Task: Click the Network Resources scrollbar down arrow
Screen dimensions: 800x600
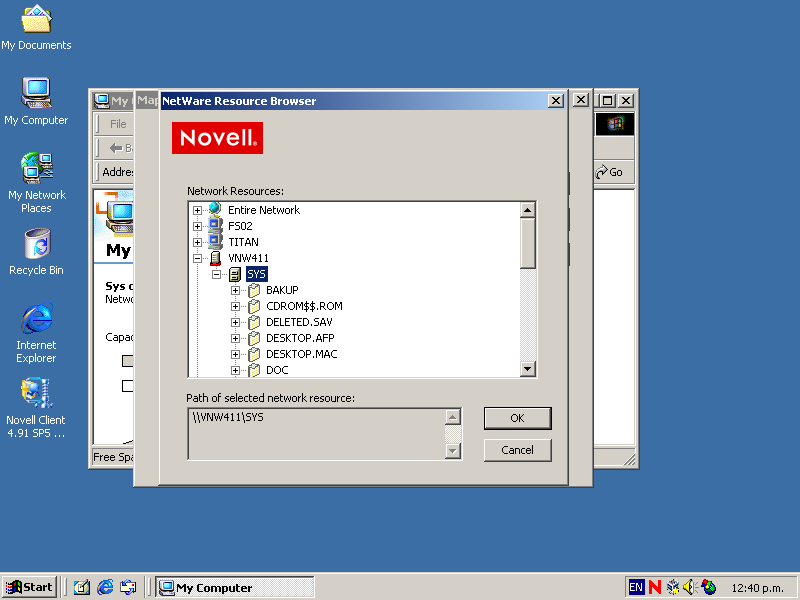Action: click(x=528, y=368)
